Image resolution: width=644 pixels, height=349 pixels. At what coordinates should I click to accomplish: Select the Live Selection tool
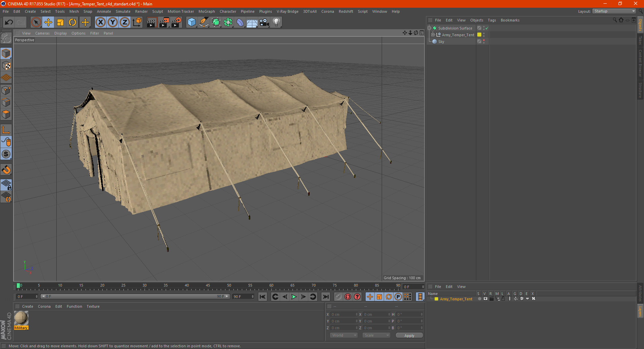coord(36,22)
